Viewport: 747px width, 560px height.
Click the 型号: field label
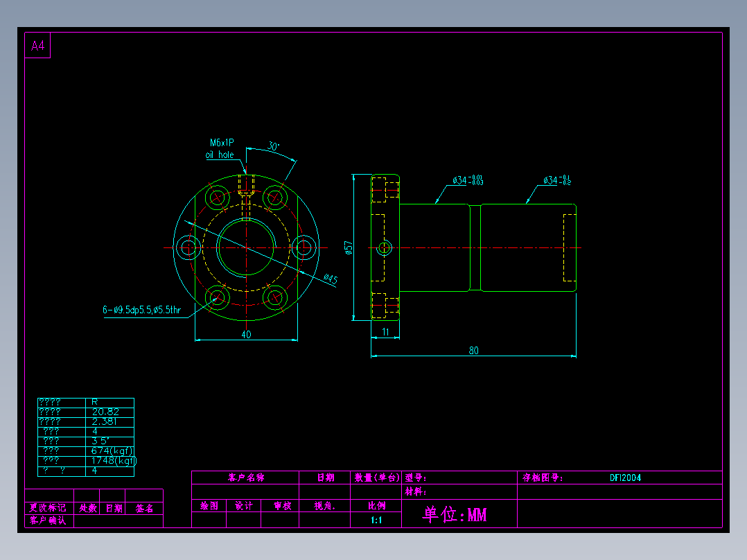tap(416, 478)
